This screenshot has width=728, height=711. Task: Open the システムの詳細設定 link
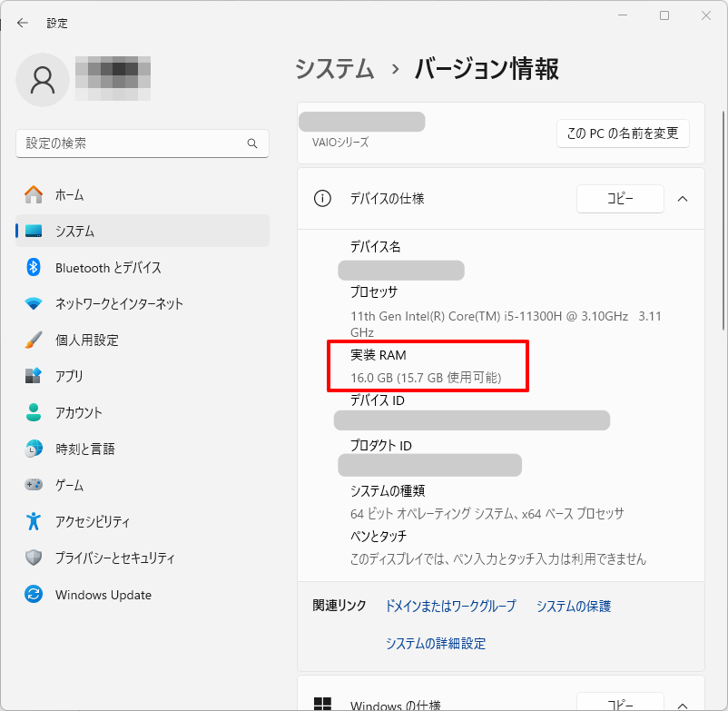pos(436,643)
